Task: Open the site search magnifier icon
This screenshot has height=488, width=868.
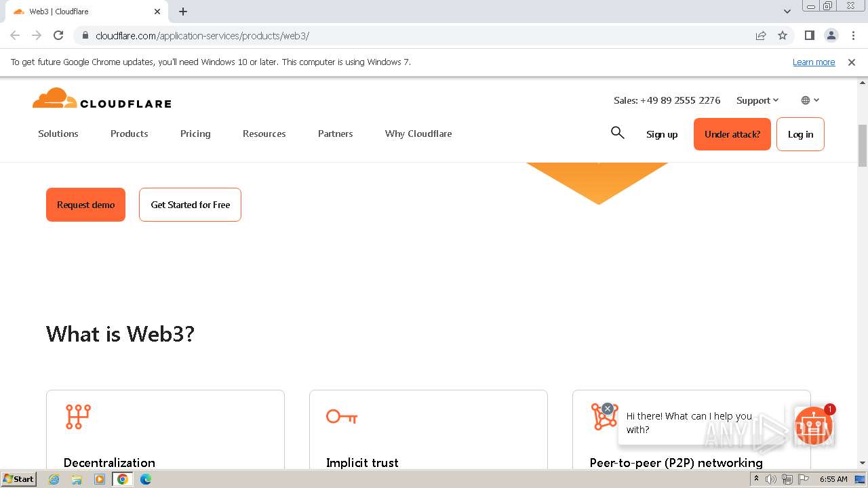Action: tap(617, 133)
